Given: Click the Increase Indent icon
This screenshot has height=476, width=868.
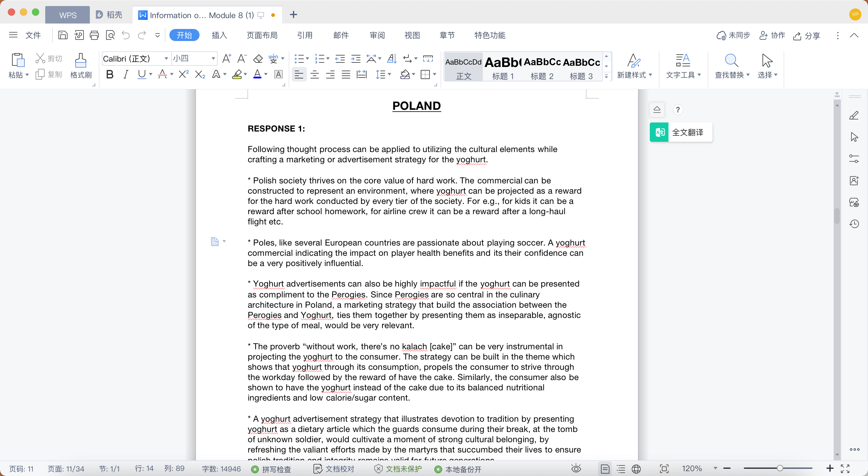Looking at the screenshot, I should pos(356,59).
